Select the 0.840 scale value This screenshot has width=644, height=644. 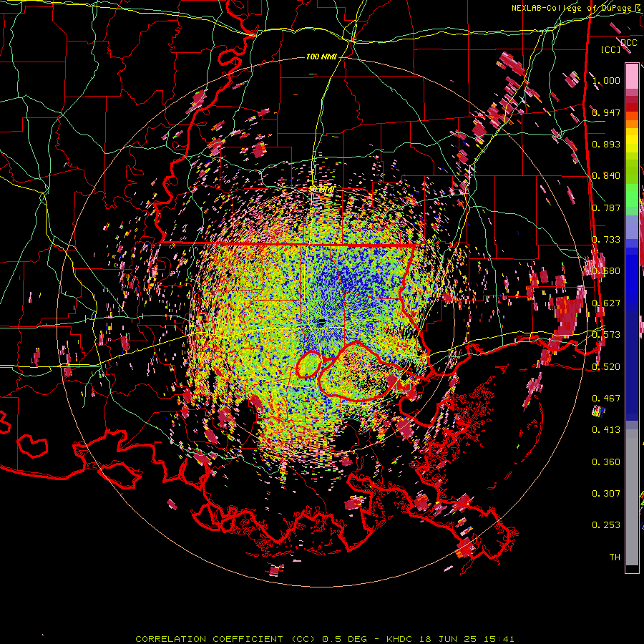pos(606,176)
